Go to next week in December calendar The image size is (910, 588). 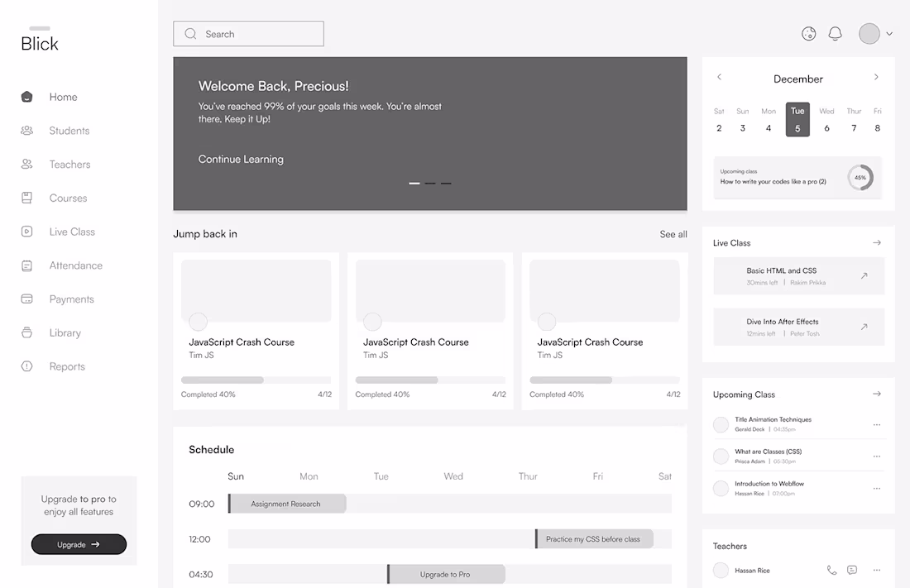[x=876, y=77]
